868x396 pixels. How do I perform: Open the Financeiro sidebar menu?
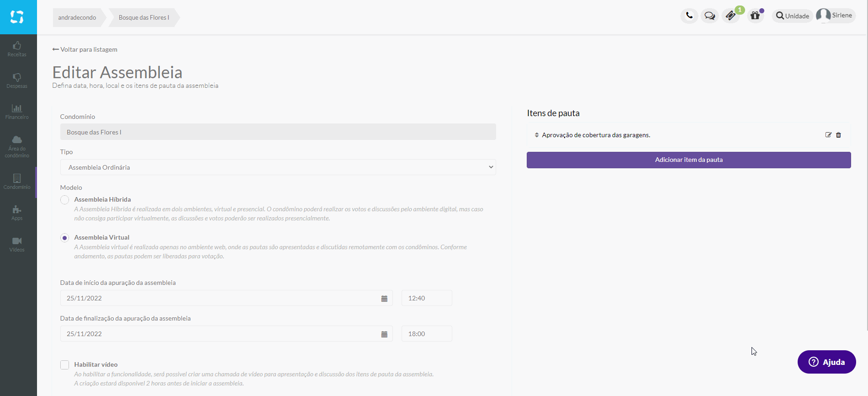17,112
